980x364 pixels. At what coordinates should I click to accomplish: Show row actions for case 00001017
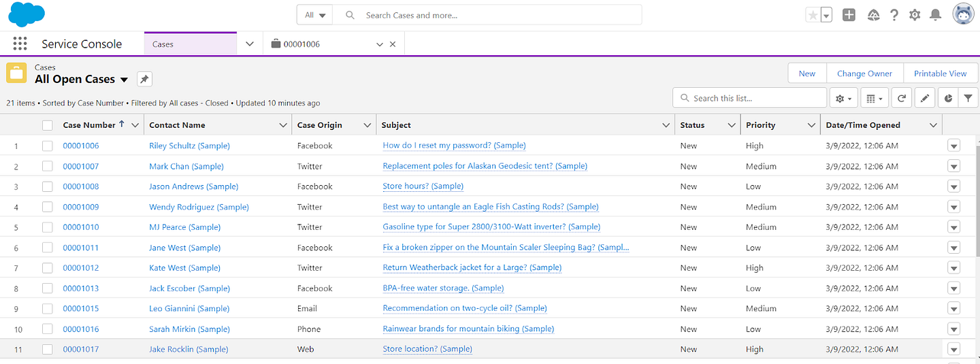953,349
